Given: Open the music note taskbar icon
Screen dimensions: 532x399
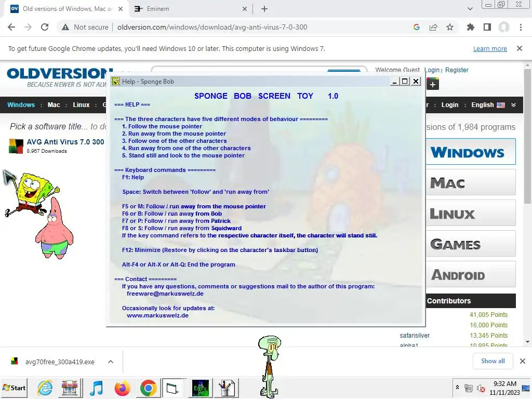Looking at the screenshot, I should tap(96, 388).
